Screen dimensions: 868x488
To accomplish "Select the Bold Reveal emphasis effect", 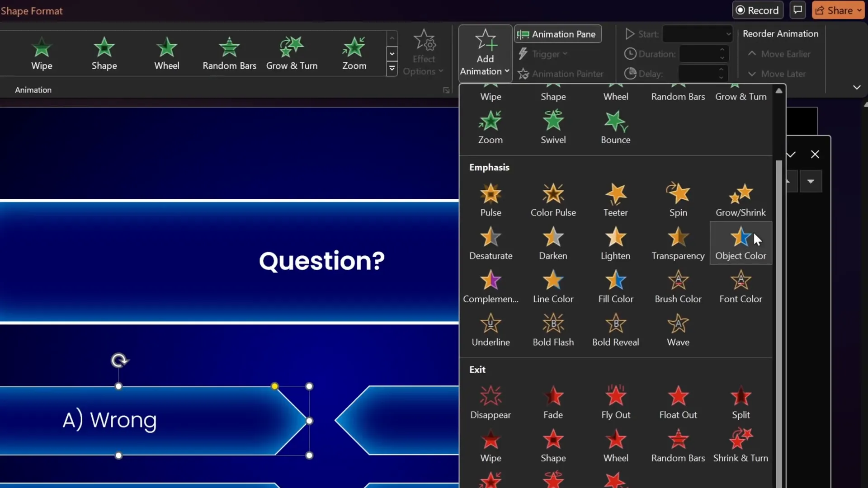I will [615, 330].
